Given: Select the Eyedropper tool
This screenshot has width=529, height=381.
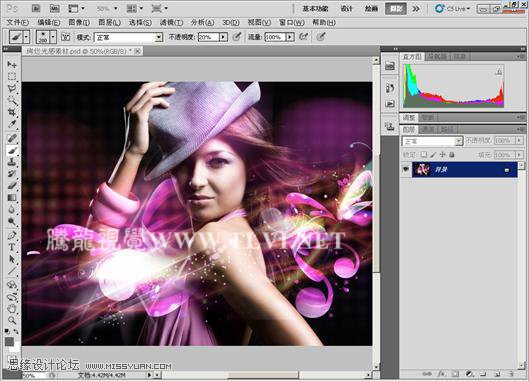Looking at the screenshot, I should (12, 124).
